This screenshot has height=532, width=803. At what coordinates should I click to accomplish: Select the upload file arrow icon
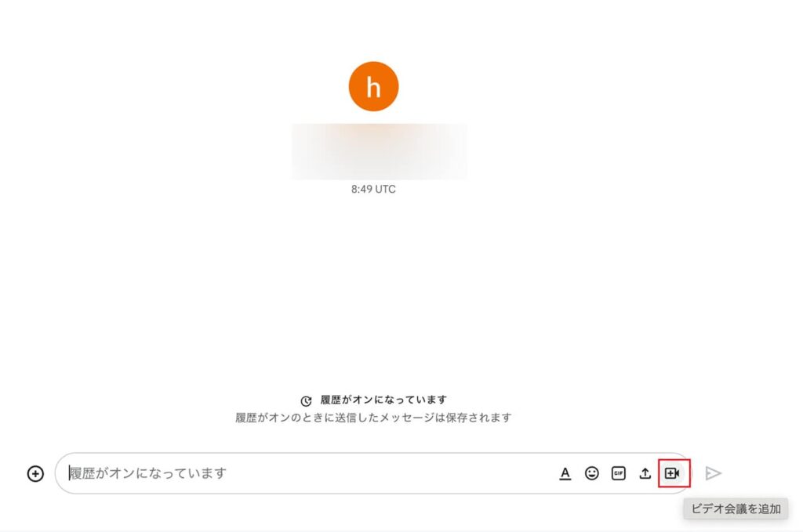645,474
